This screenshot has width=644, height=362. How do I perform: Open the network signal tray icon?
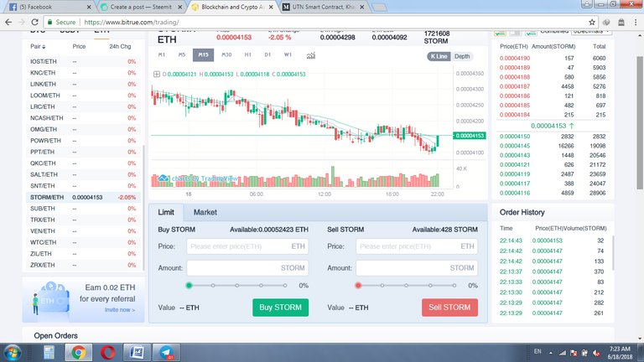pos(563,353)
